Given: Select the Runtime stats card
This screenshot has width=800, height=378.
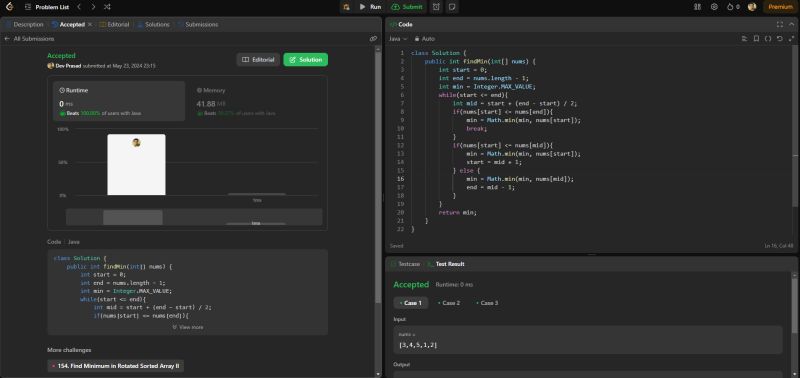Looking at the screenshot, I should click(x=119, y=101).
